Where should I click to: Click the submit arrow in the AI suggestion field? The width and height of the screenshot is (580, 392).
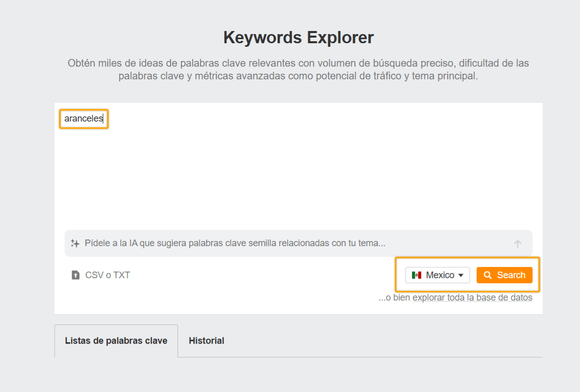coord(517,244)
